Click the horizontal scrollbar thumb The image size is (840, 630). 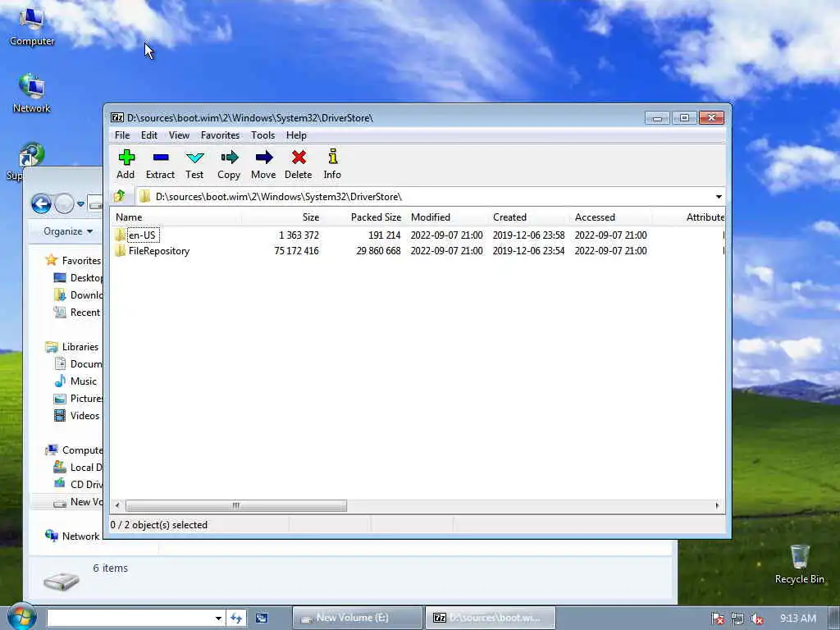235,505
